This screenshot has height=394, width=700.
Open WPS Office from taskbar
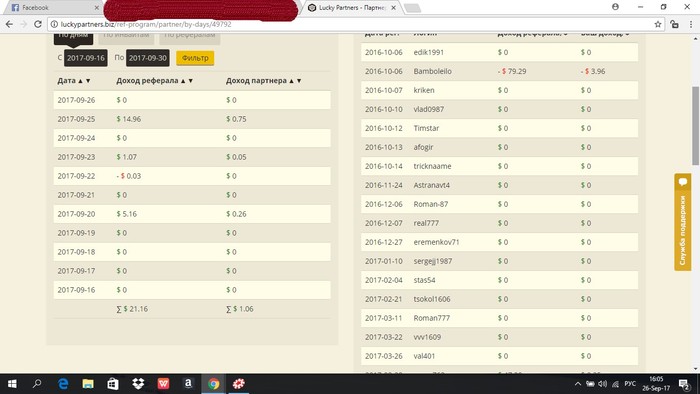pyautogui.click(x=163, y=384)
